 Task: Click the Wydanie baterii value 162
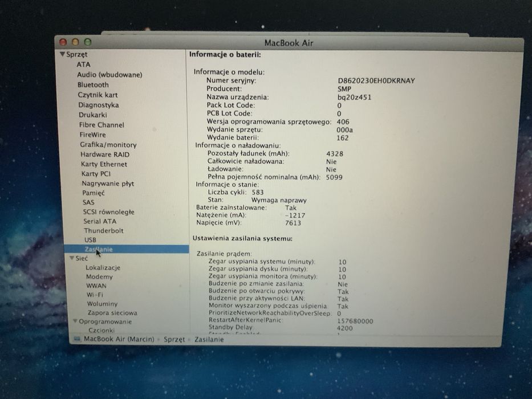[x=342, y=138]
